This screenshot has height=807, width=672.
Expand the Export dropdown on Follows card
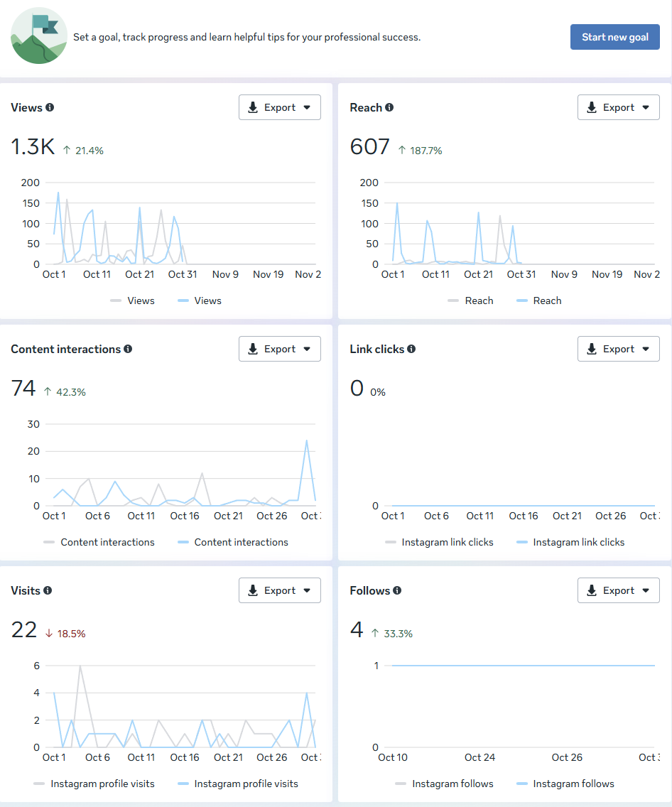click(x=646, y=590)
